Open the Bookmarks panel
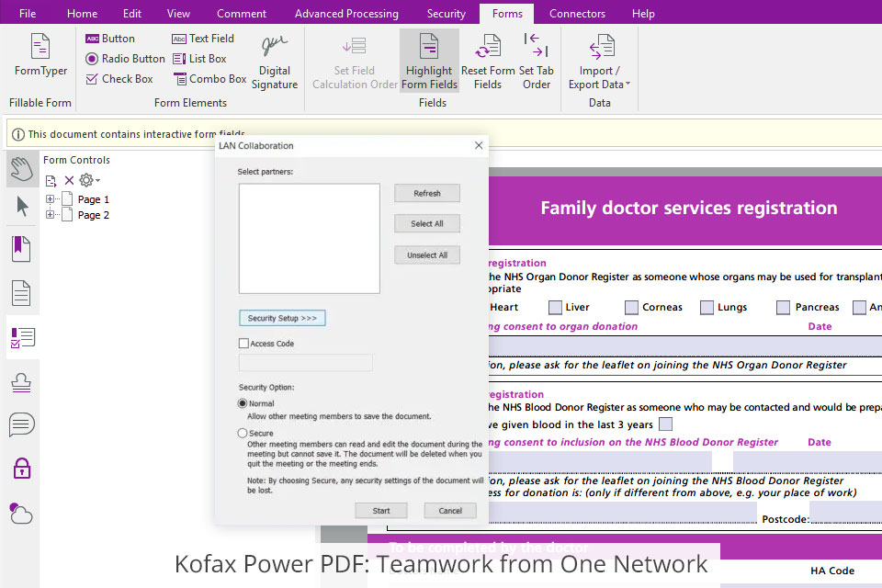Screen dimensions: 882x588 coord(21,249)
